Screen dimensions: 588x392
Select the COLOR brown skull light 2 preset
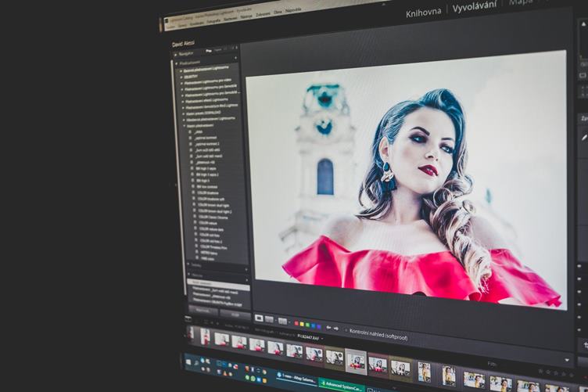[x=214, y=211]
